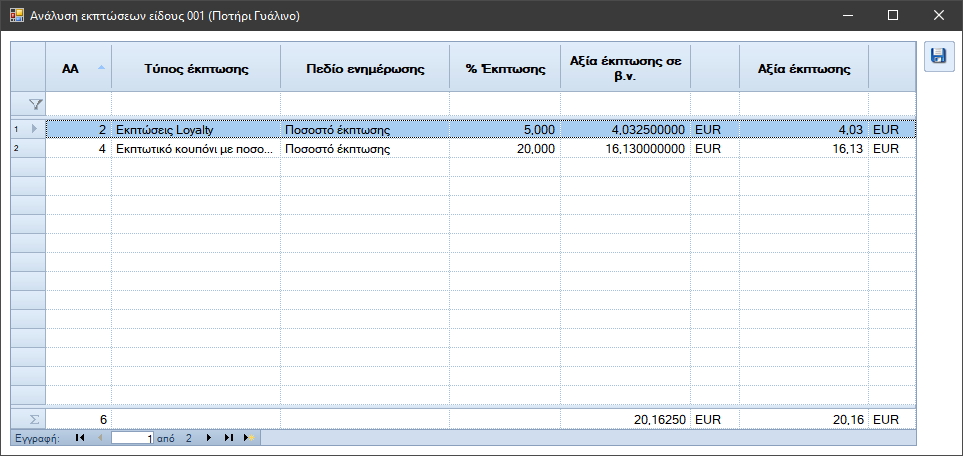Add new record with star arrow

[x=249, y=438]
